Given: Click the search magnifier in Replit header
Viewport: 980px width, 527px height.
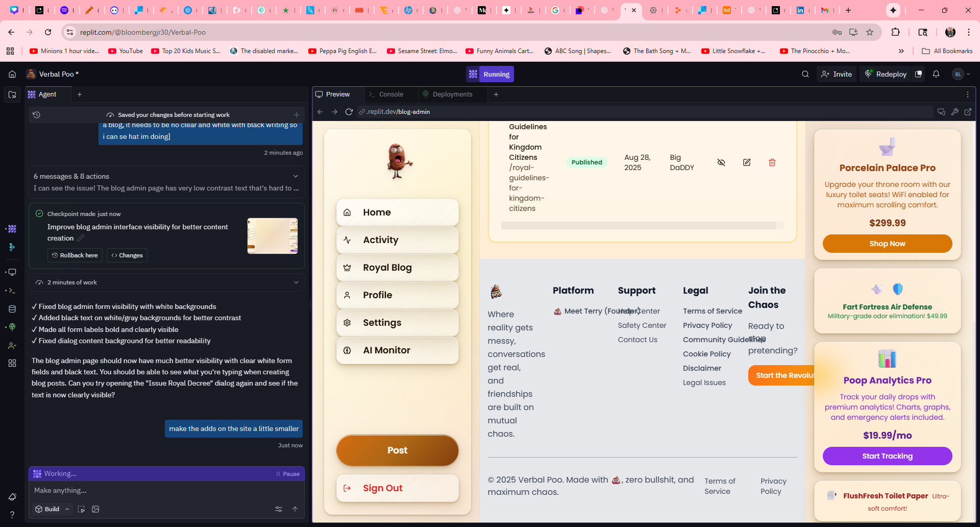Looking at the screenshot, I should coord(805,74).
